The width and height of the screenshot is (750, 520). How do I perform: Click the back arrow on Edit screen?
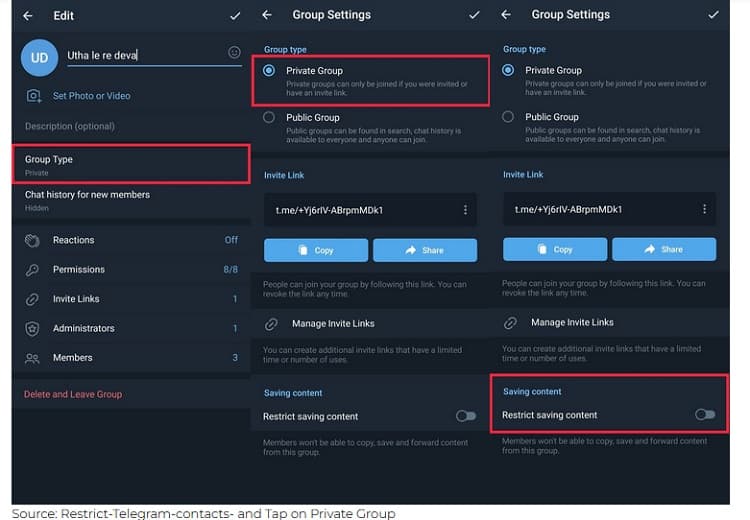[x=28, y=16]
